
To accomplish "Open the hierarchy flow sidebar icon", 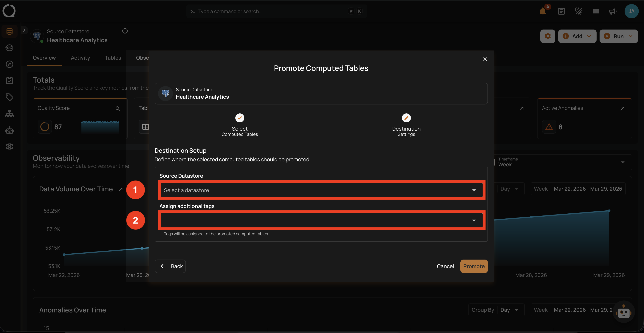I will point(10,114).
